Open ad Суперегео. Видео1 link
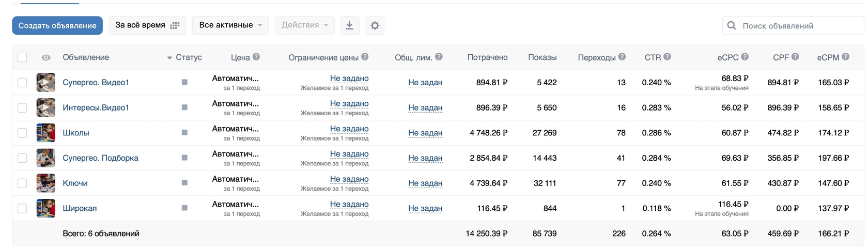868x249 pixels. click(x=96, y=82)
